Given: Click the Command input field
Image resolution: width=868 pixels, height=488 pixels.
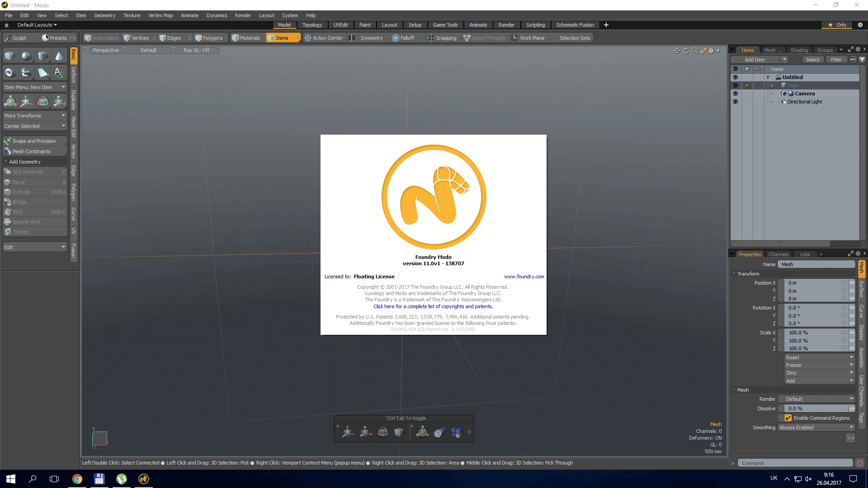Looking at the screenshot, I should pyautogui.click(x=795, y=463).
